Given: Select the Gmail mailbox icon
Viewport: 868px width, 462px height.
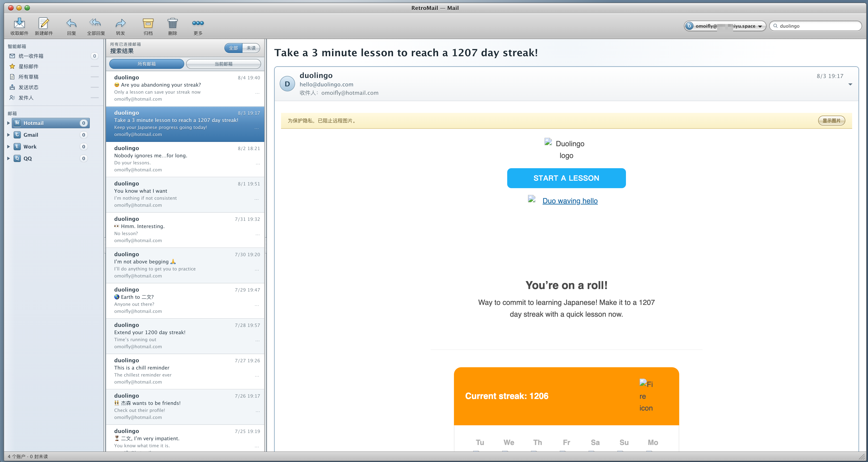Looking at the screenshot, I should (x=17, y=135).
